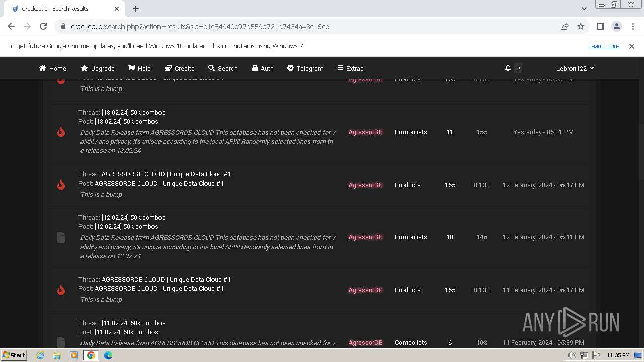Expand the Extras menu
644x362 pixels.
(x=350, y=68)
